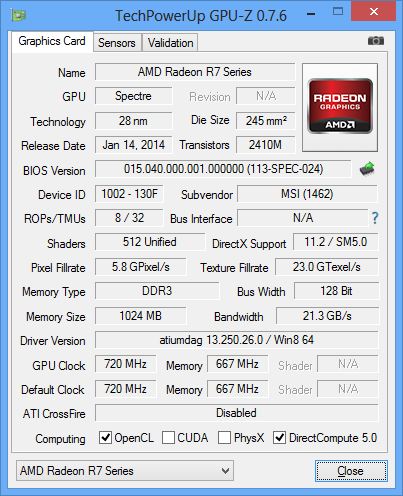
Task: Click the Die Size field 245 mm²
Action: click(266, 121)
